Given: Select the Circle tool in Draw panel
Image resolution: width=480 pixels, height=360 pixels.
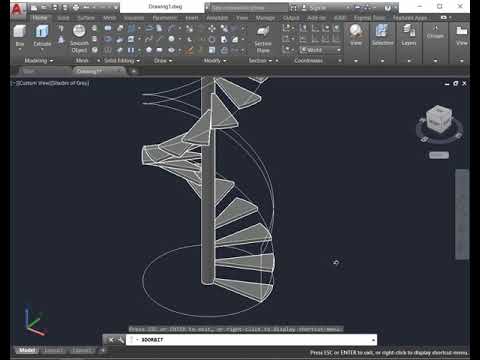Looking at the screenshot, I should [171, 39].
